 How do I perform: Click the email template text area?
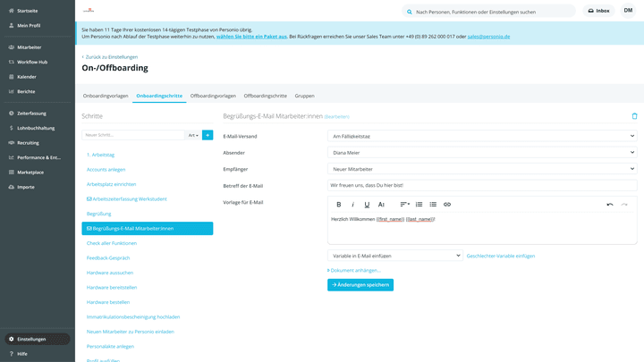coord(482,228)
